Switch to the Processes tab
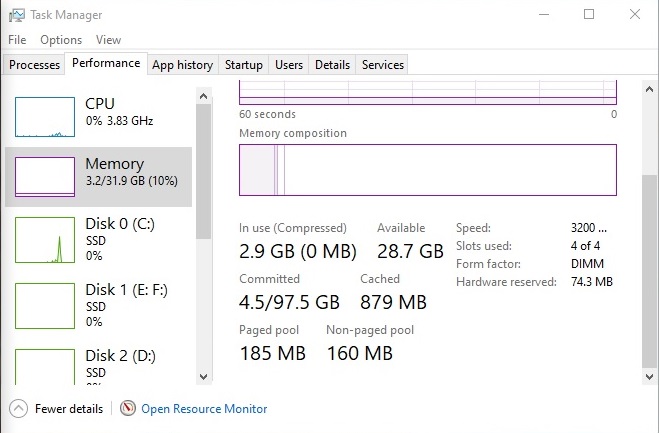The width and height of the screenshot is (659, 433). (x=34, y=65)
